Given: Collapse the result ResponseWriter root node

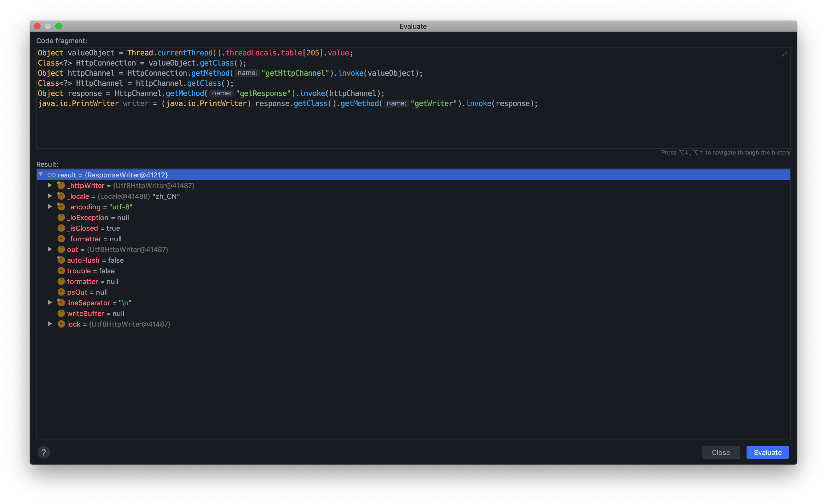Looking at the screenshot, I should 41,174.
